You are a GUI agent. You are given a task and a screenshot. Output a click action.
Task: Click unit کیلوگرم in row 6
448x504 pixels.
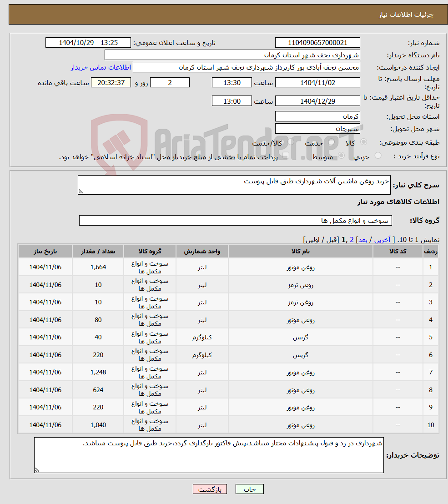point(202,355)
